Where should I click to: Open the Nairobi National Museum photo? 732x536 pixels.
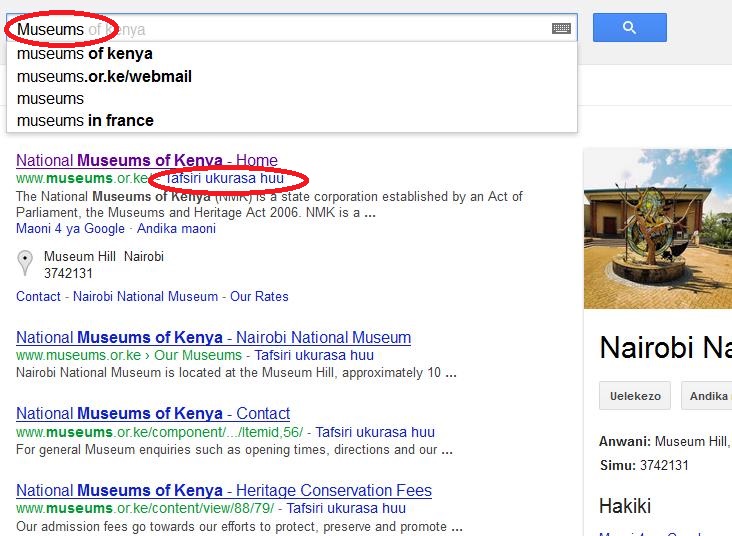click(658, 228)
